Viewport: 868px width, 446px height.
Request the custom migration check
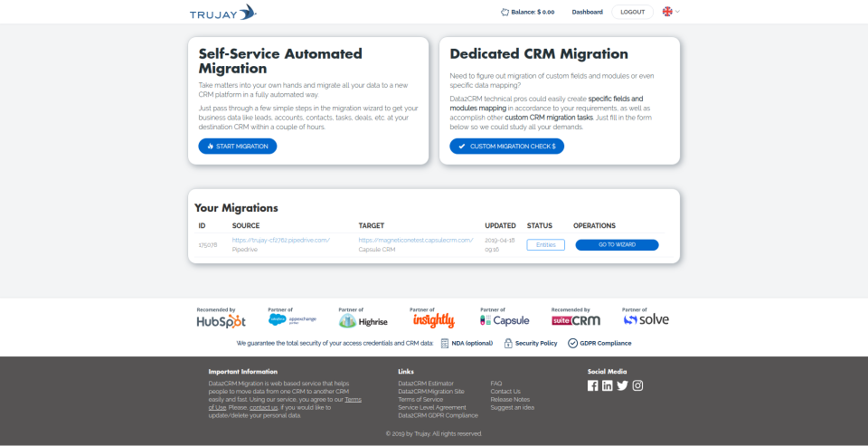[506, 147]
